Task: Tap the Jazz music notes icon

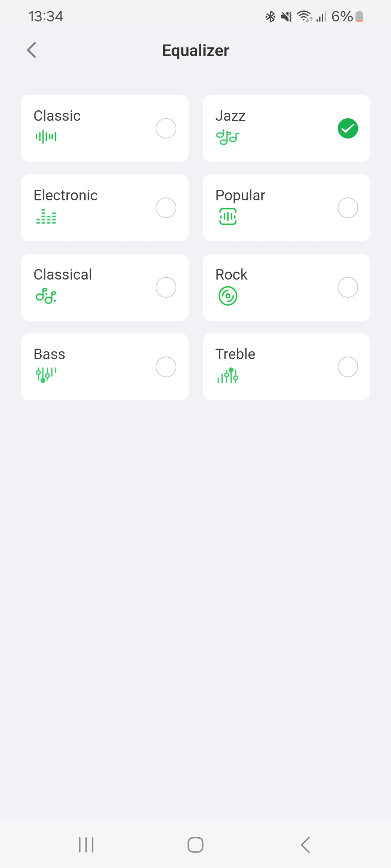Action: [x=227, y=137]
